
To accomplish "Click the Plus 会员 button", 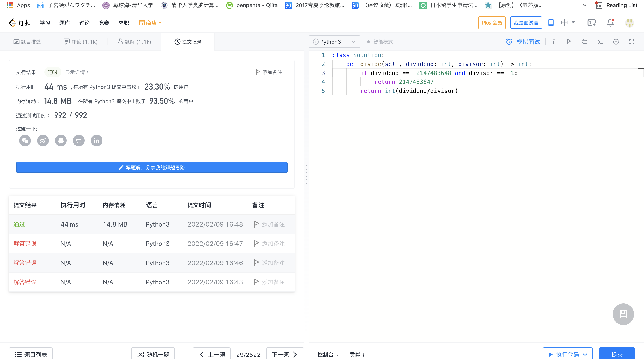I will click(x=492, y=23).
